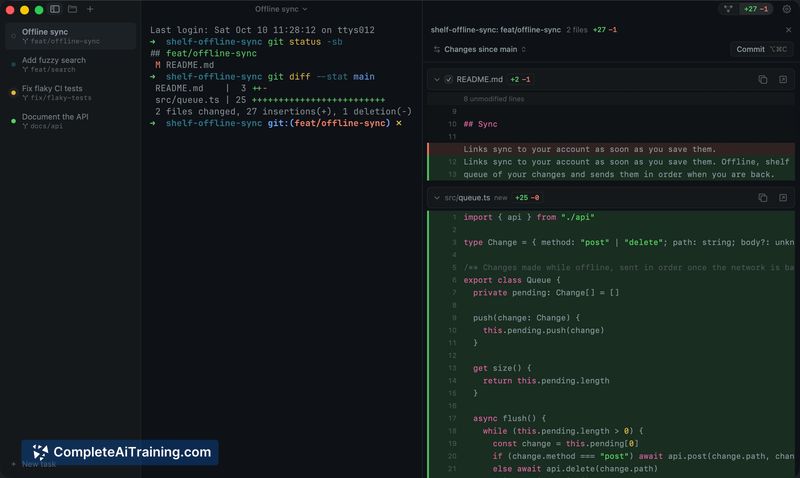Click the 'new' badge beside src/queue.ts
Viewport: 800px width, 478px height.
pyautogui.click(x=501, y=198)
